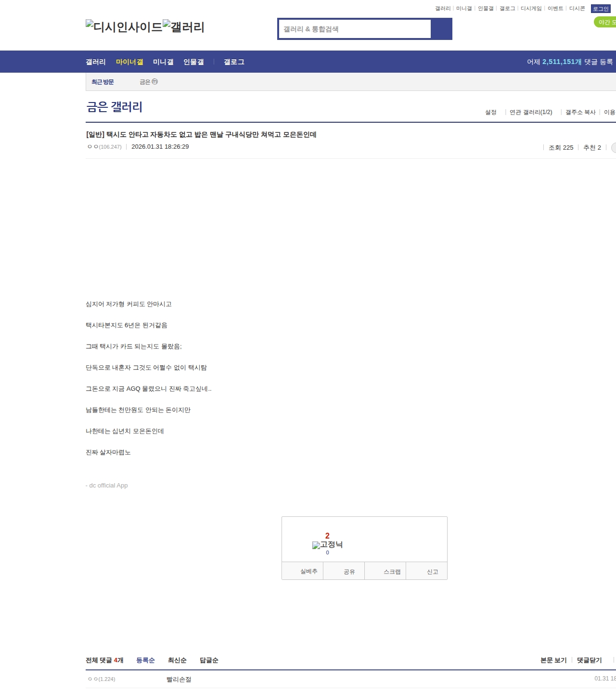Select 인물갤 in the blue navigation bar
Image resolution: width=616 pixels, height=693 pixels.
pos(193,62)
